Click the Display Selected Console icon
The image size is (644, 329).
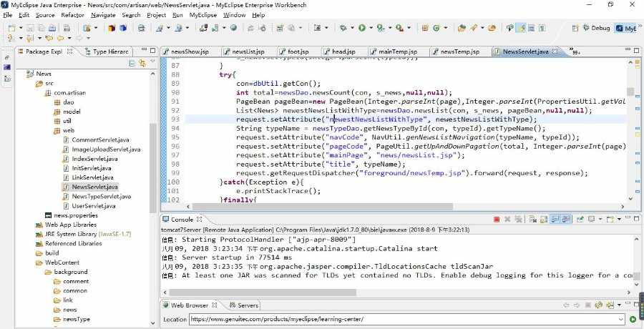592,220
